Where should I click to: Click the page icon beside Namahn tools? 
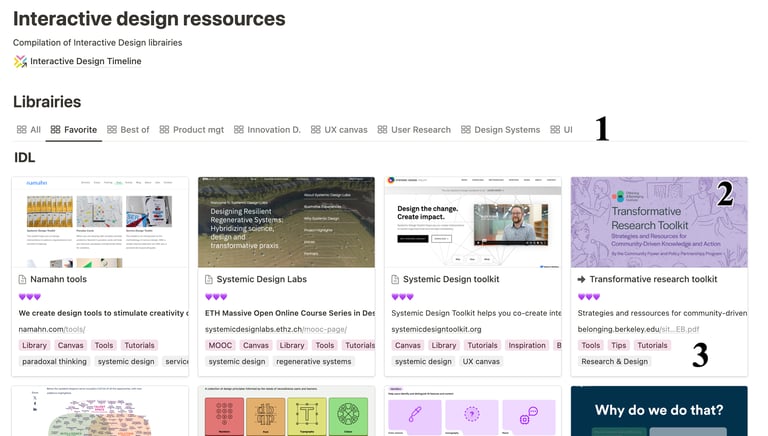(x=22, y=280)
